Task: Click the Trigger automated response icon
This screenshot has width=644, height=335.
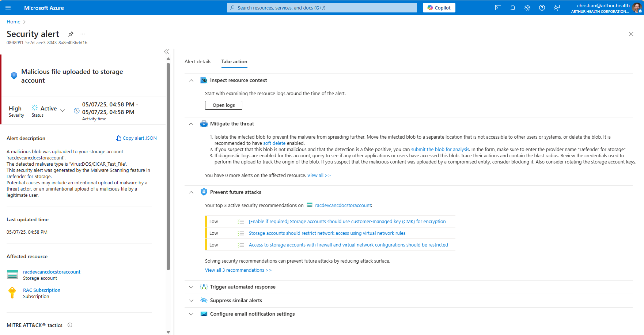Action: click(x=204, y=287)
